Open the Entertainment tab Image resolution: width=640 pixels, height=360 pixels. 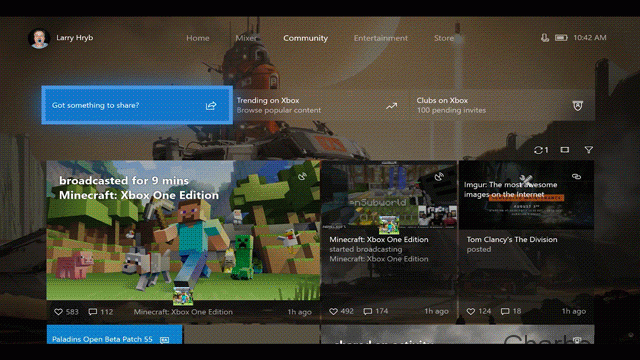click(380, 38)
